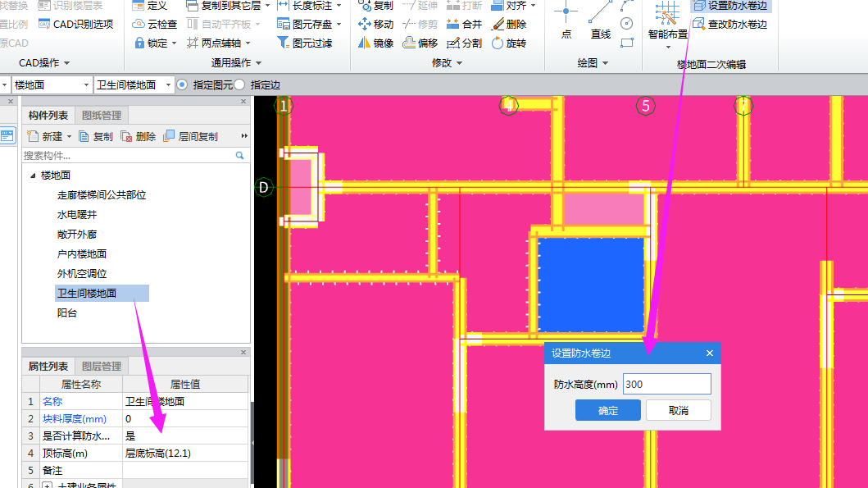Click the 是否计算防水 value cell 是
The image size is (868, 488).
point(185,436)
